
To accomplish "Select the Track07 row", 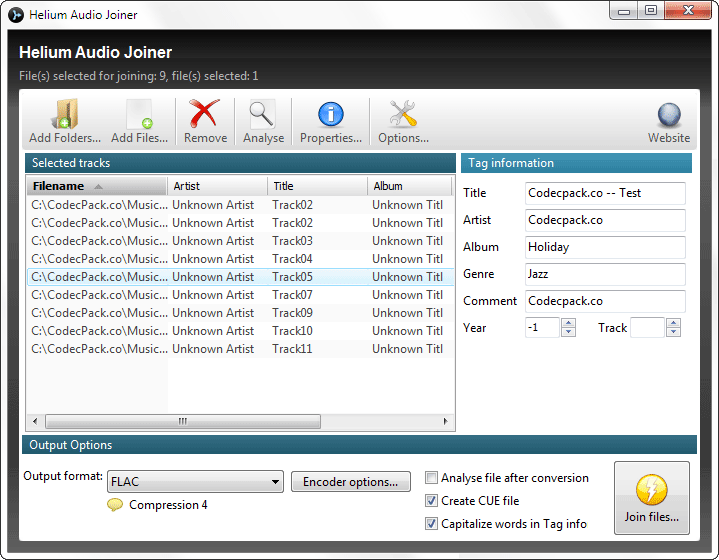I will point(241,295).
